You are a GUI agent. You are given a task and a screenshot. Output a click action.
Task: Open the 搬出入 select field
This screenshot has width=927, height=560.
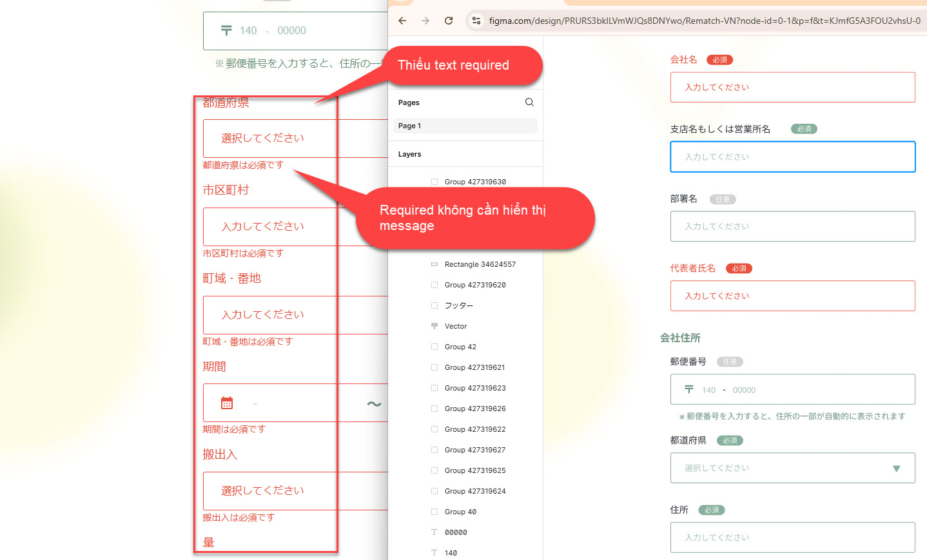pyautogui.click(x=271, y=491)
